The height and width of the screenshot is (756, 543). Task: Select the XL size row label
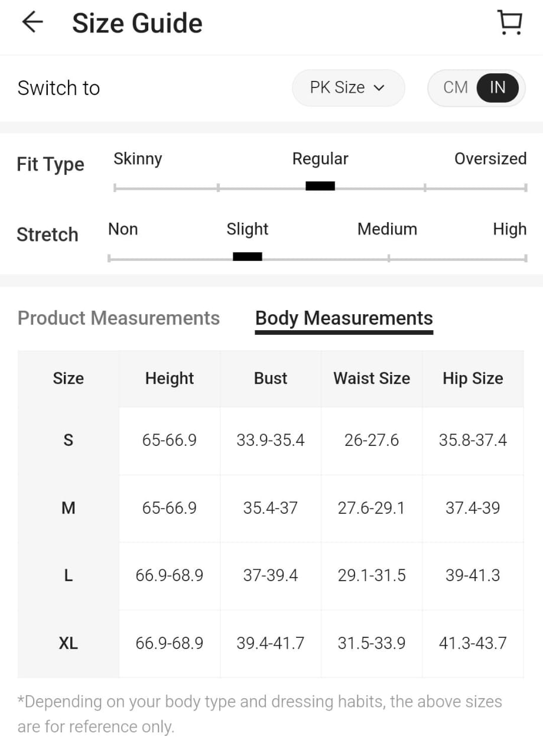[x=68, y=643]
